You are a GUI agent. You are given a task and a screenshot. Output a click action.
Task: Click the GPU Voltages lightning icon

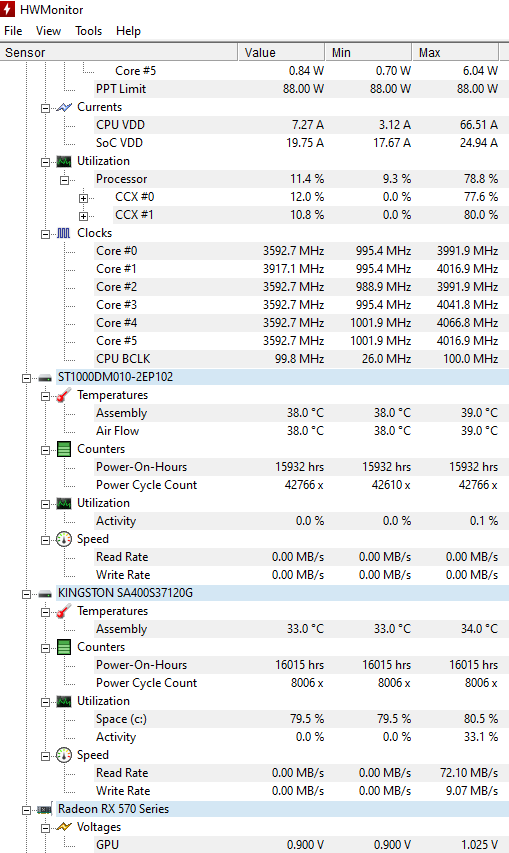click(64, 827)
